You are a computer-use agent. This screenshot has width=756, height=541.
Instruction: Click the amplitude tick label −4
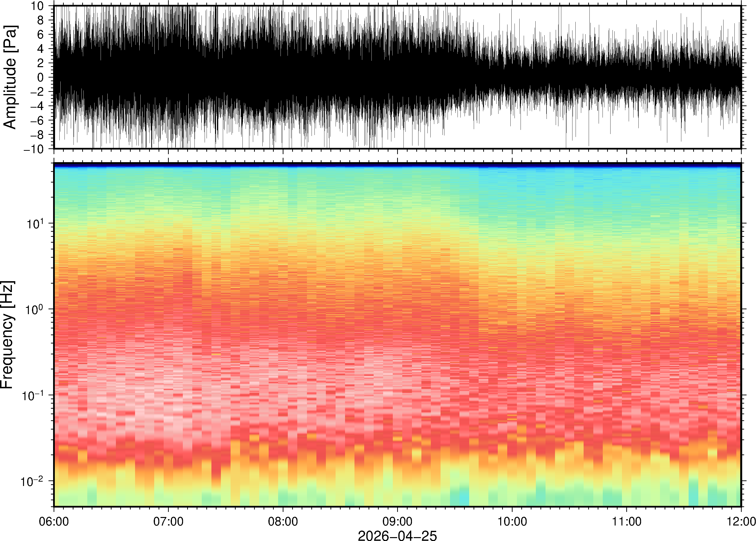[37, 106]
